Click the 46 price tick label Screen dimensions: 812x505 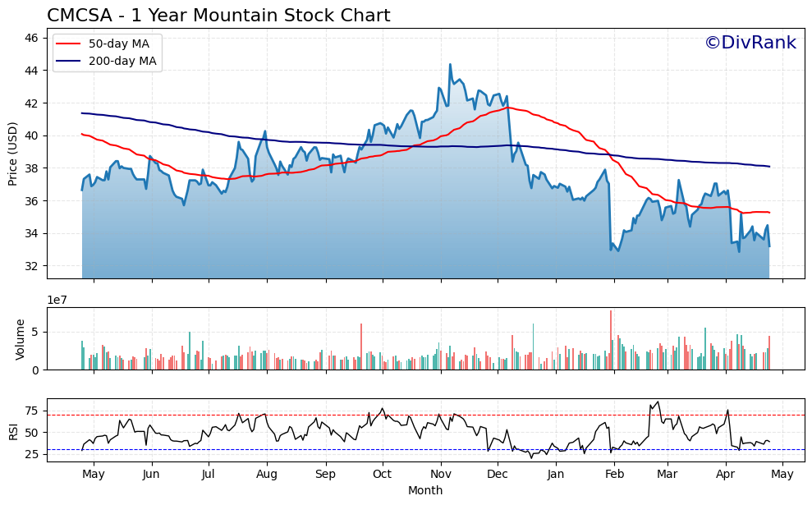[31, 38]
